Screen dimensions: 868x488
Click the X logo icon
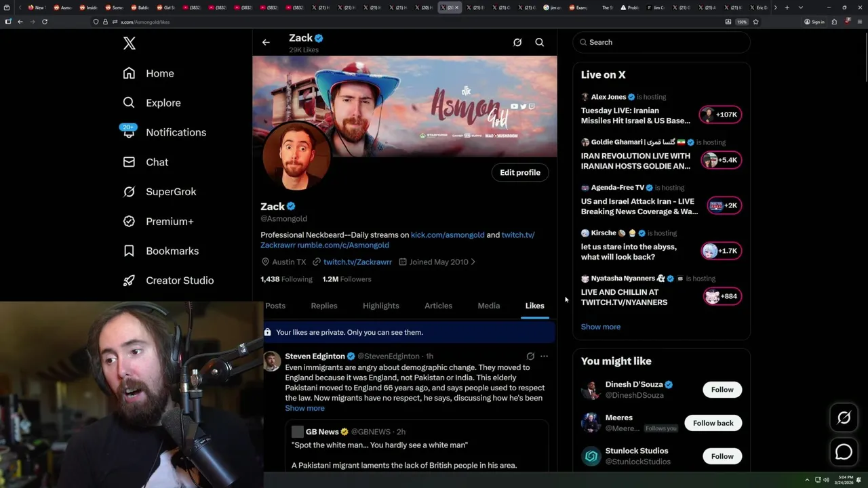(130, 43)
